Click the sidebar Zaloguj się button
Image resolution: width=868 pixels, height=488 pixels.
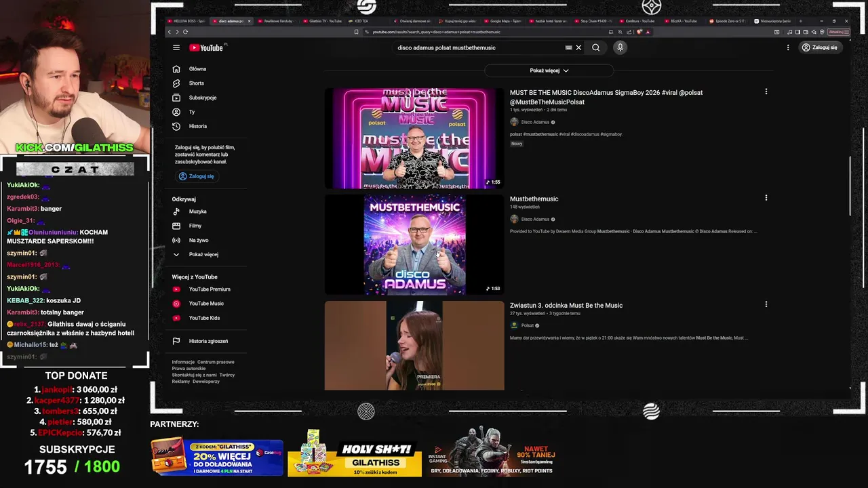197,176
